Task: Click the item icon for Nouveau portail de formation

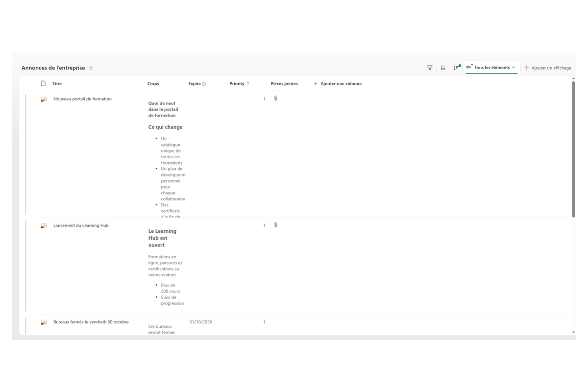Action: (44, 99)
